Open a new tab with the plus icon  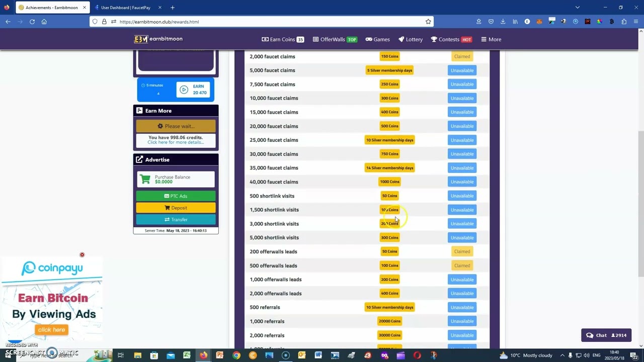click(173, 8)
